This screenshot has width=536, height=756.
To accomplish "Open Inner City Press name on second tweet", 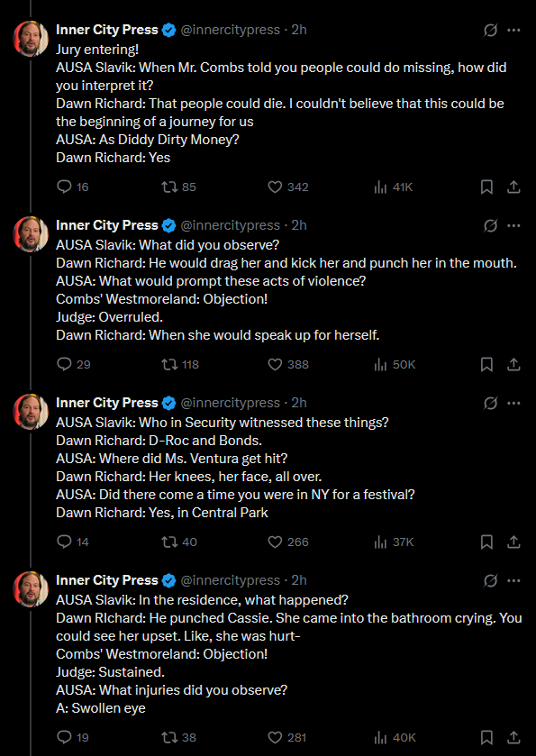I will [x=107, y=225].
